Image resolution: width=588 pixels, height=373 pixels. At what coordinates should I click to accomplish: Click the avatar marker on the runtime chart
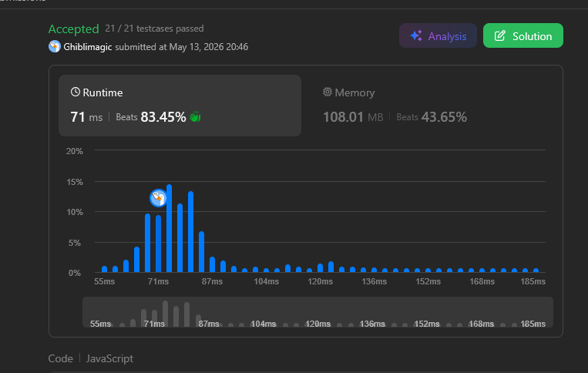(158, 197)
